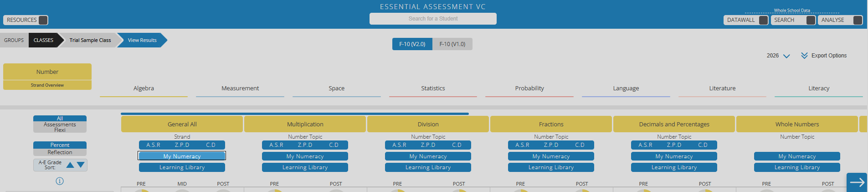Toggle the DATAWALL switch
Screen dimensions: 868x192
point(763,20)
